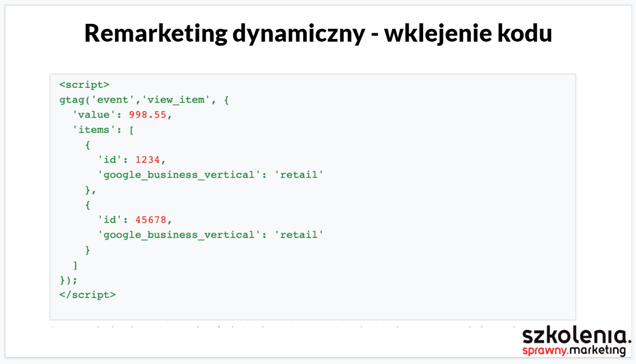Click the closing '});' line
The width and height of the screenshot is (636, 364).
coord(69,280)
